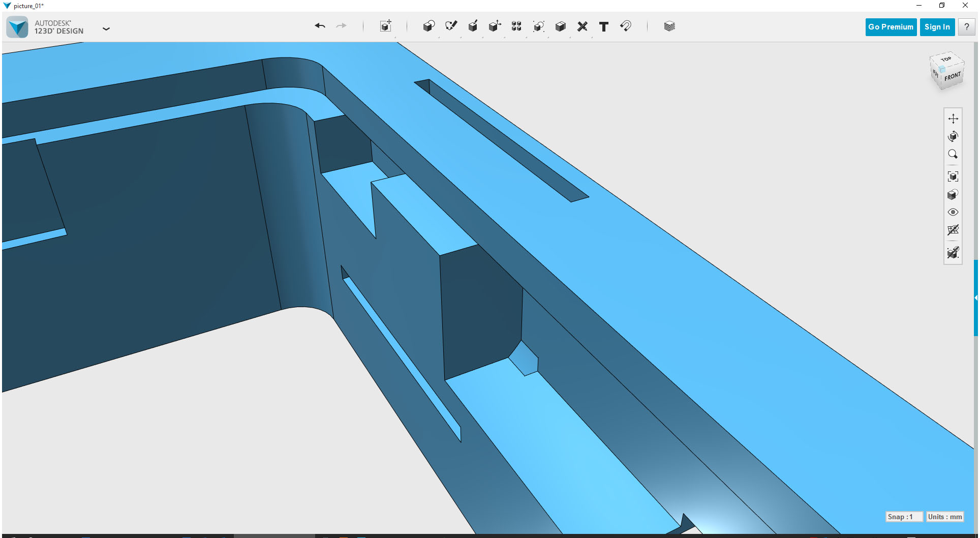Select the Transform tool
This screenshot has height=538, width=980.
386,26
